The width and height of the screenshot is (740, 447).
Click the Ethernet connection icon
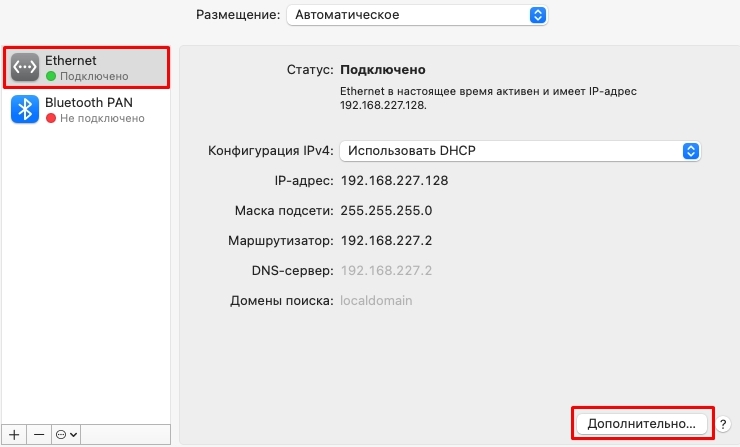(x=25, y=67)
